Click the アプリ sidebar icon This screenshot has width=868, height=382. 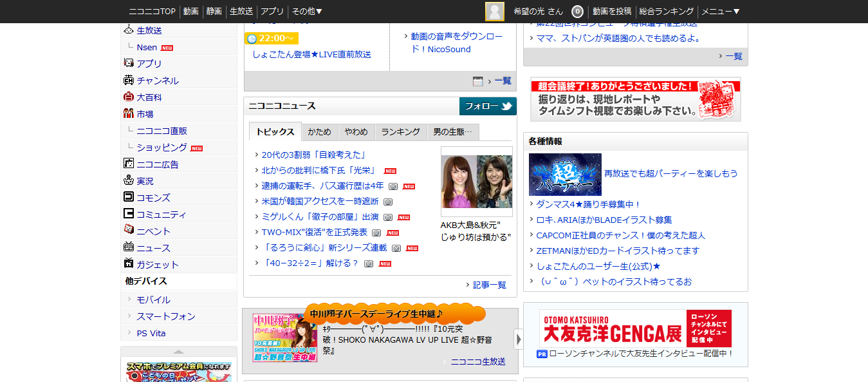pyautogui.click(x=129, y=63)
